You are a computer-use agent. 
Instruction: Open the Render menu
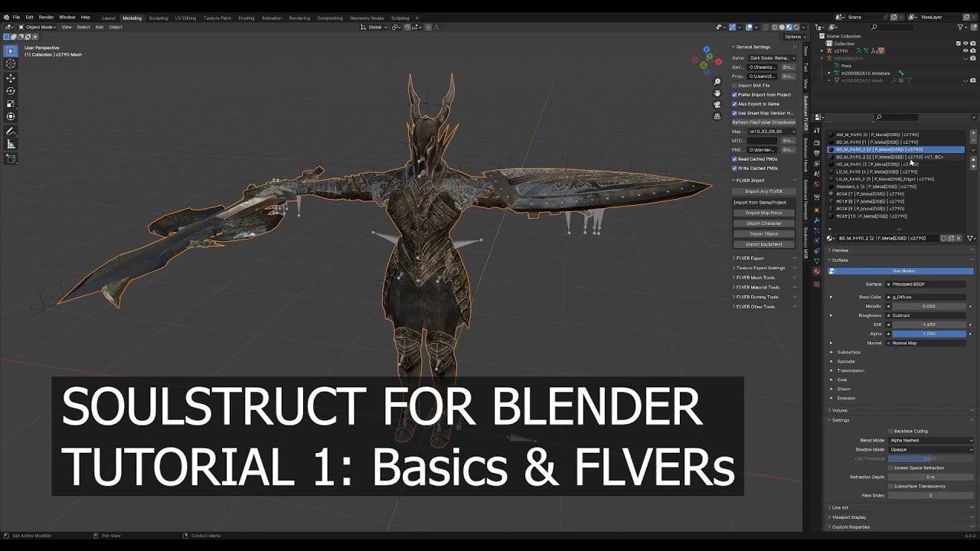[x=46, y=17]
